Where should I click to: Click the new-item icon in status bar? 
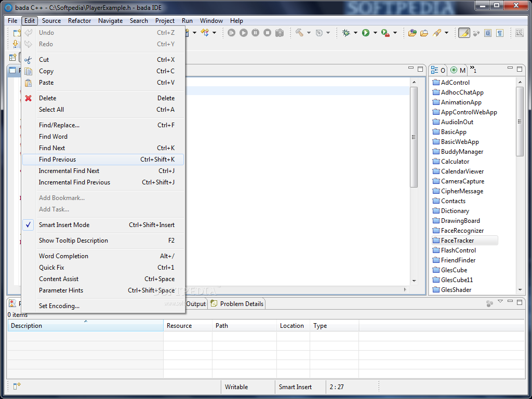click(17, 387)
